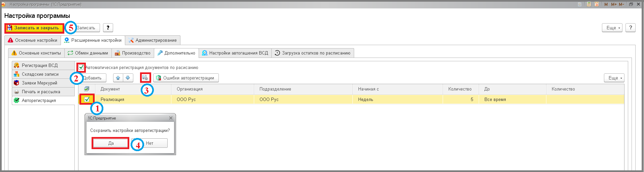The width and height of the screenshot is (644, 172).
Task: Select 'Авторегистрация' side section
Action: (43, 100)
